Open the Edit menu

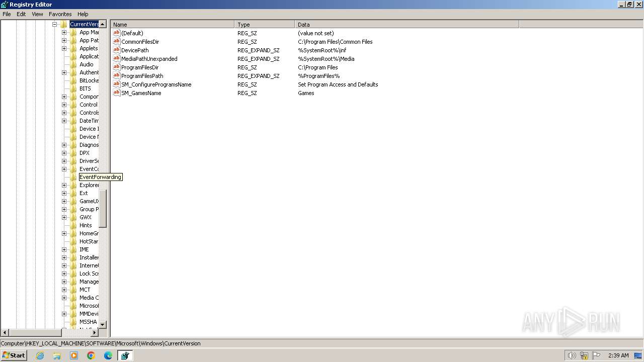[x=21, y=14]
